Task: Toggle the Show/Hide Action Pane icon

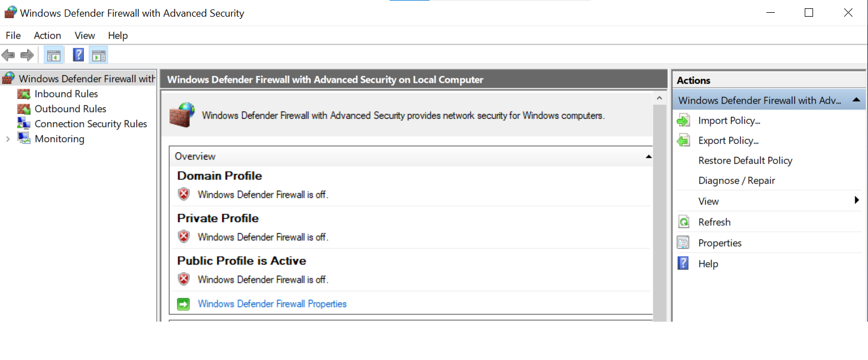Action: click(x=98, y=55)
